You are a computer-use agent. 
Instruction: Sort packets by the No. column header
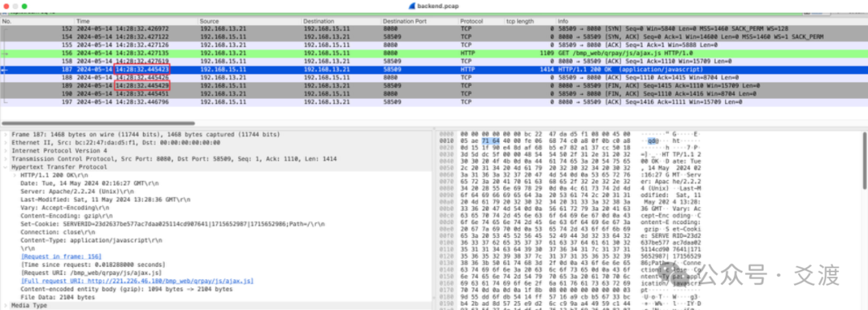click(x=37, y=21)
